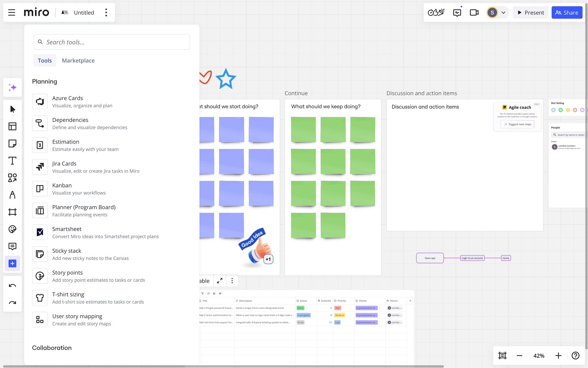Pick the green dot voting circle
588x368 pixels.
pos(560,110)
